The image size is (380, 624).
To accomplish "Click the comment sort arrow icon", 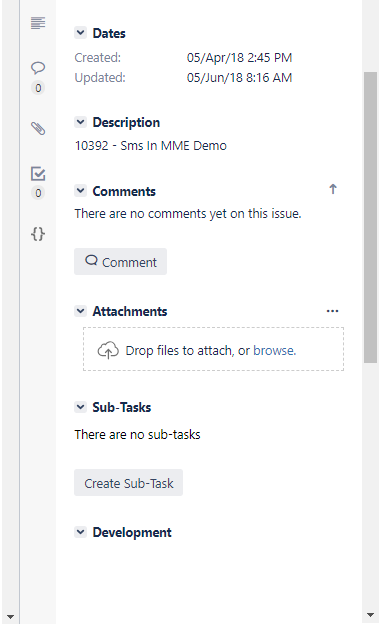I will [x=333, y=189].
